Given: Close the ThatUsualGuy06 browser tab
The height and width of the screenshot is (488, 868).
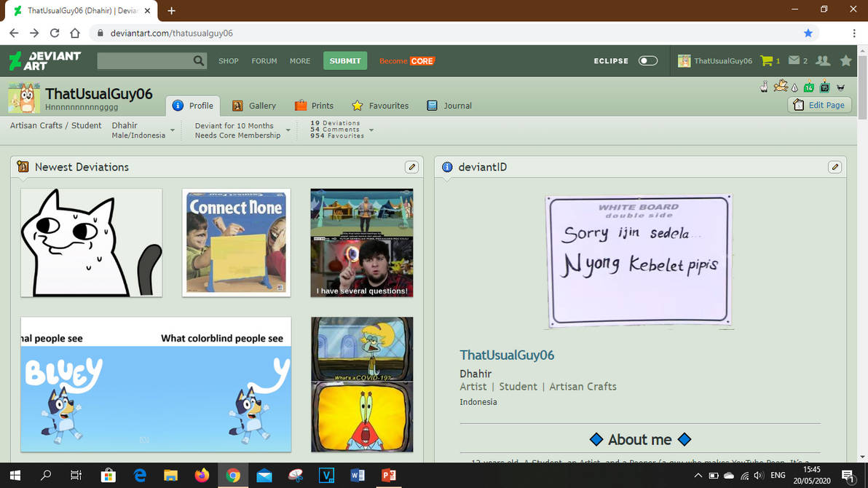Looking at the screenshot, I should point(147,10).
